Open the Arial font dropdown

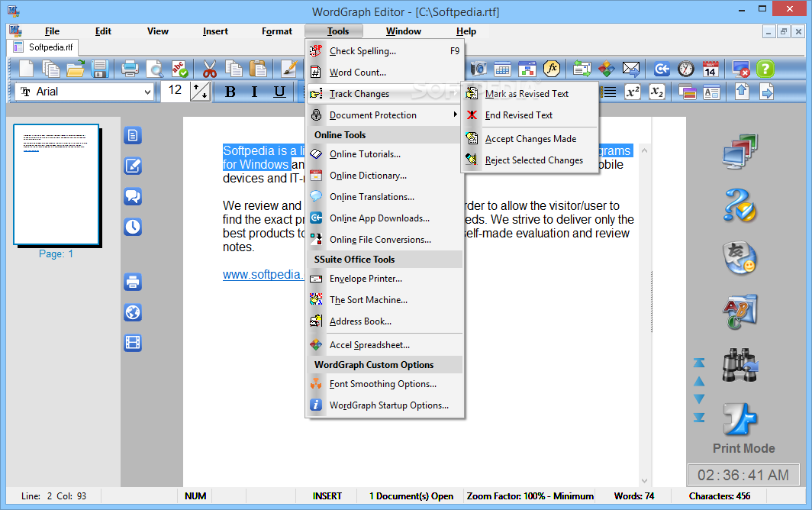tap(147, 92)
